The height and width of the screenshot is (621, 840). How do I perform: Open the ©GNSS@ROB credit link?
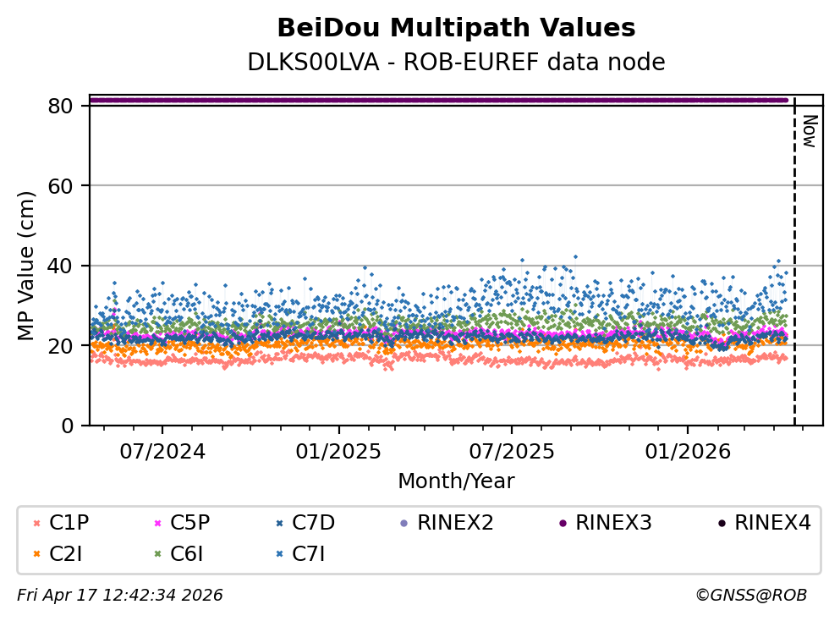[x=750, y=596]
